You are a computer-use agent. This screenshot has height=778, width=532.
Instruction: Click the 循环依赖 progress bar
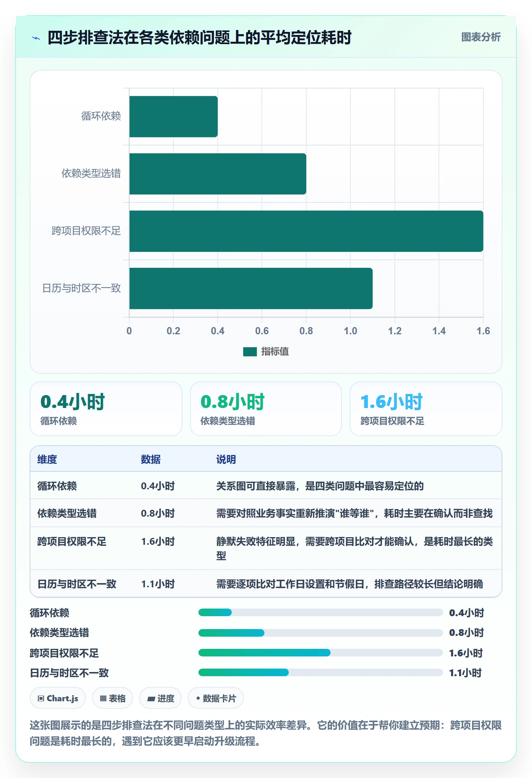[320, 612]
